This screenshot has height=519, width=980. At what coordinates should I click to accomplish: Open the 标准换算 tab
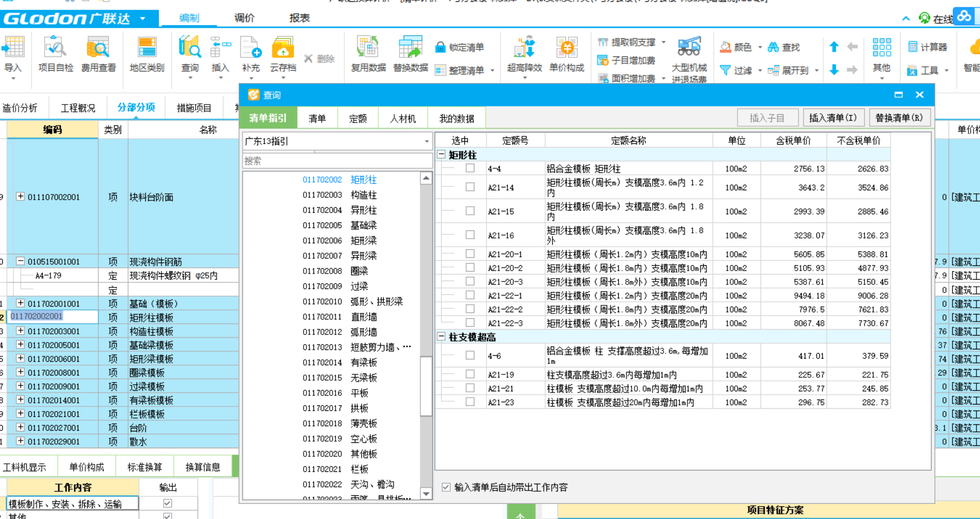click(145, 467)
